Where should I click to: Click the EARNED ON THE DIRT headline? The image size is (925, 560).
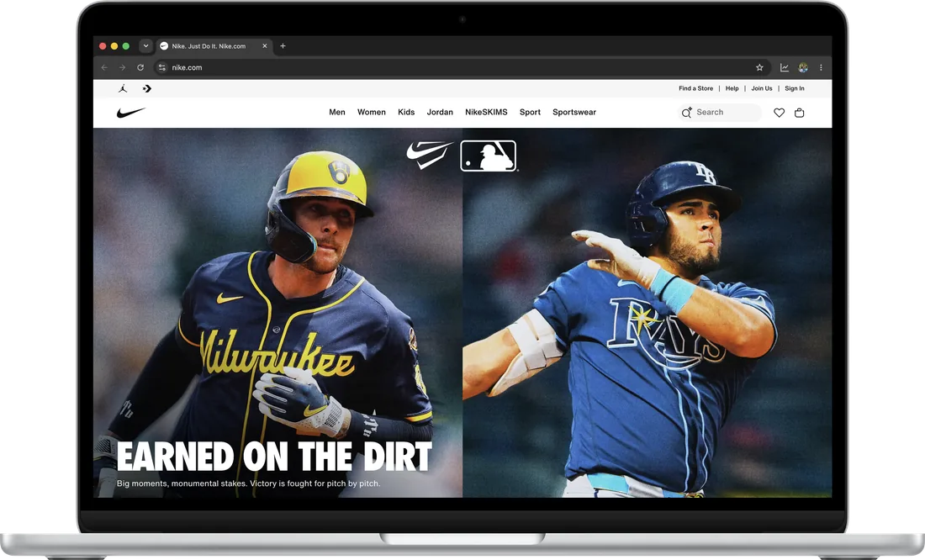pos(274,456)
